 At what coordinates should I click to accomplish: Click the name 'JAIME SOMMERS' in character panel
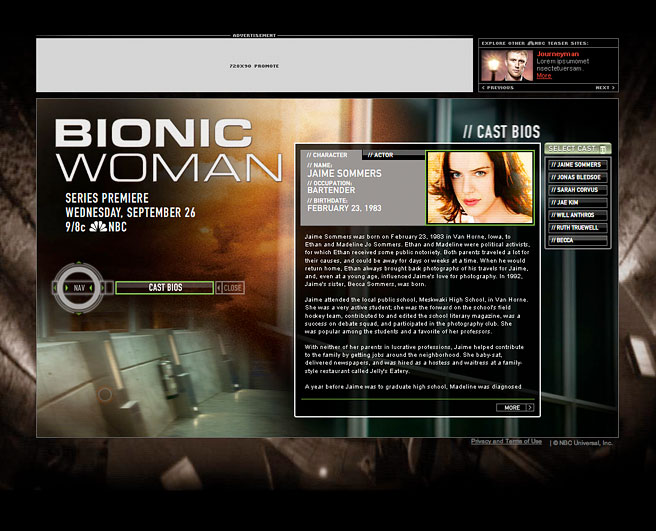pos(344,173)
